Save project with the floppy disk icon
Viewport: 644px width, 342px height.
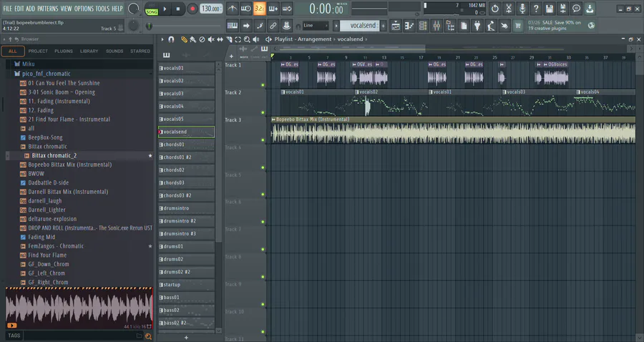point(549,8)
